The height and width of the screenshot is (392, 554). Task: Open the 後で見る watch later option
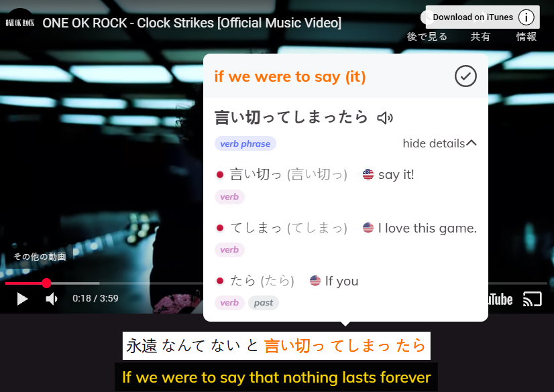pyautogui.click(x=427, y=36)
